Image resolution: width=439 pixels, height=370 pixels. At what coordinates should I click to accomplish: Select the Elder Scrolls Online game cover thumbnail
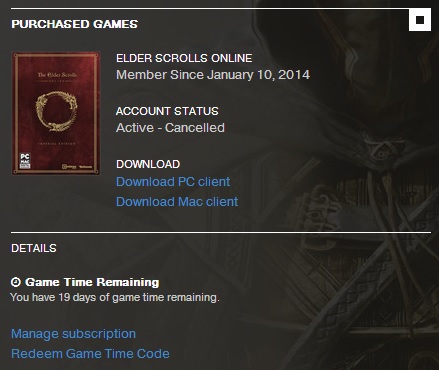(x=56, y=113)
